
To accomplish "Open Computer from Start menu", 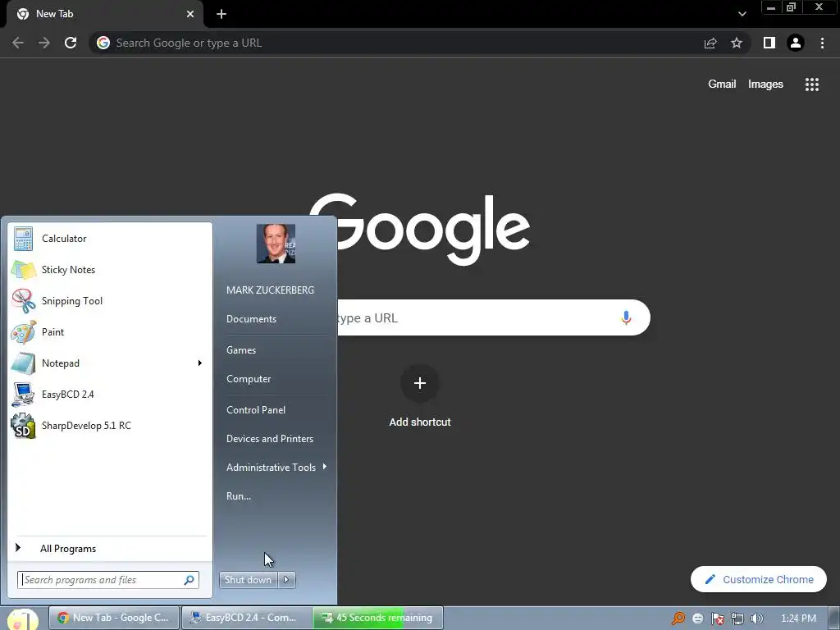I will [249, 379].
